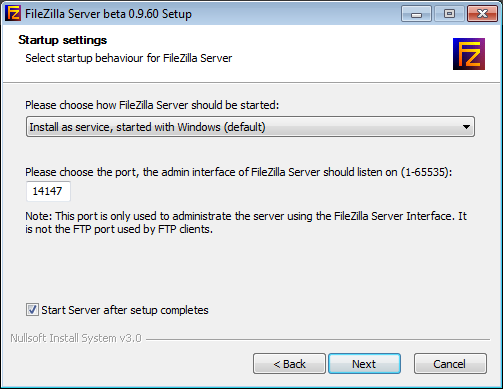Go to Next setup page
Screen dimensions: 503x389
[x=364, y=364]
